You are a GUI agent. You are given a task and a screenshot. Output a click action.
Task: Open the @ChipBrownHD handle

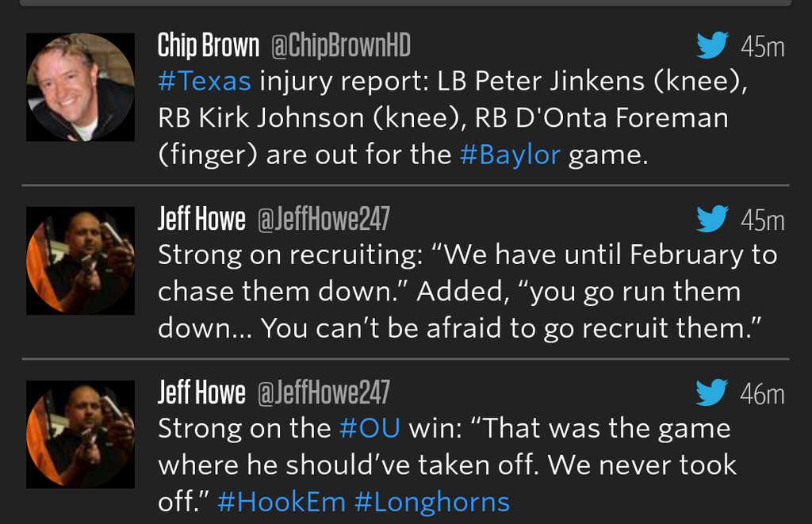point(341,46)
